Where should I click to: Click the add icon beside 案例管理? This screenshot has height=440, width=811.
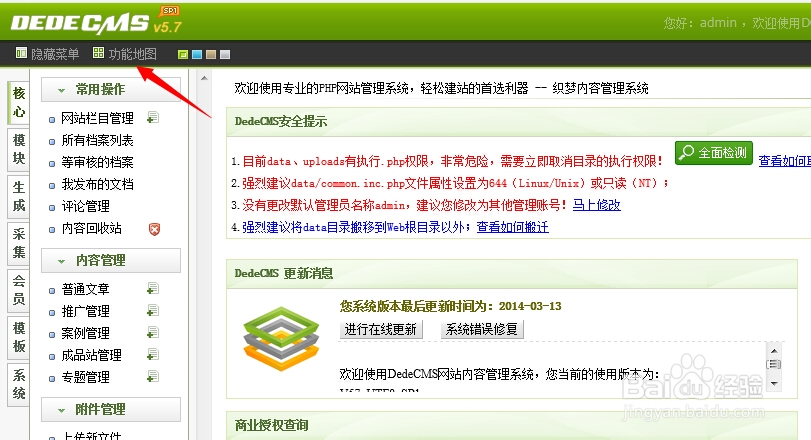click(153, 332)
